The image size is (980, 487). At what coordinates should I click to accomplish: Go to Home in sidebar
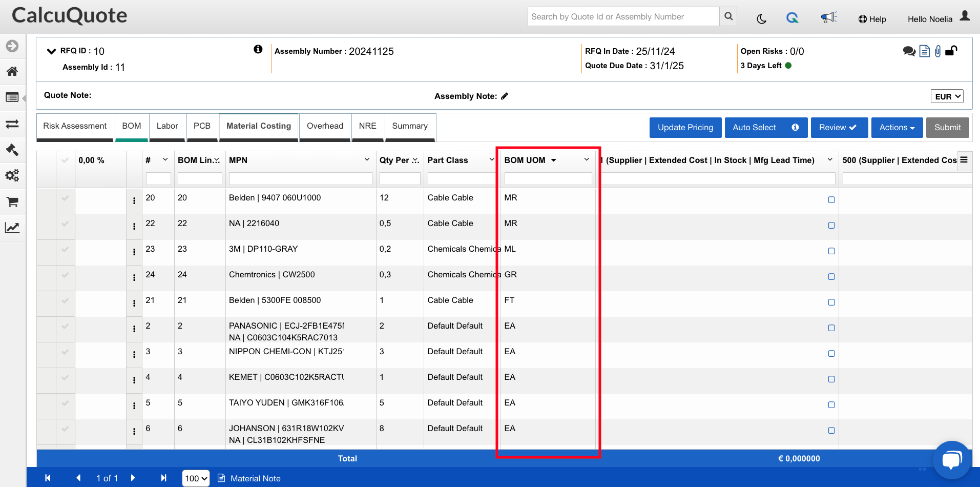12,71
